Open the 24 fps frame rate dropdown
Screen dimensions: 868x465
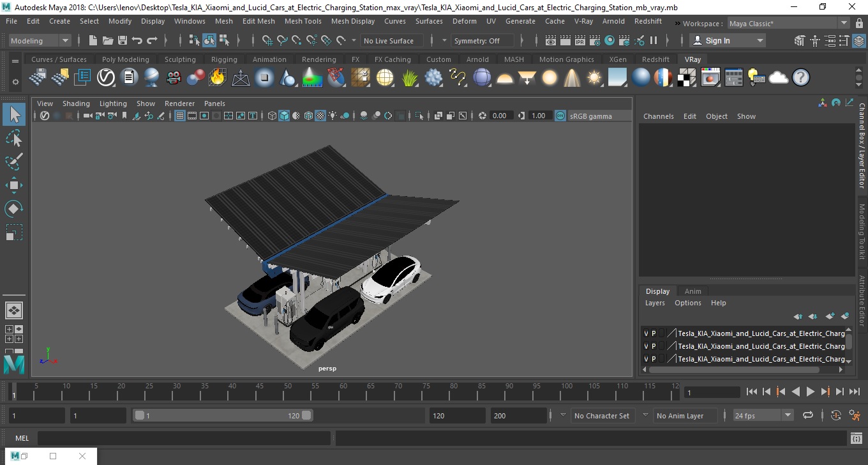point(763,415)
